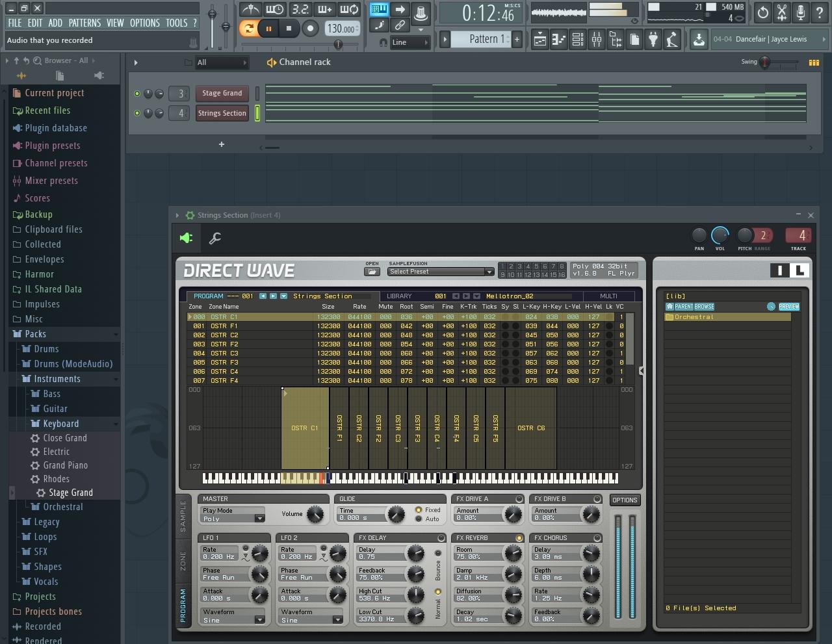Click the tempo 130.000 field
This screenshot has width=832, height=644.
(341, 29)
